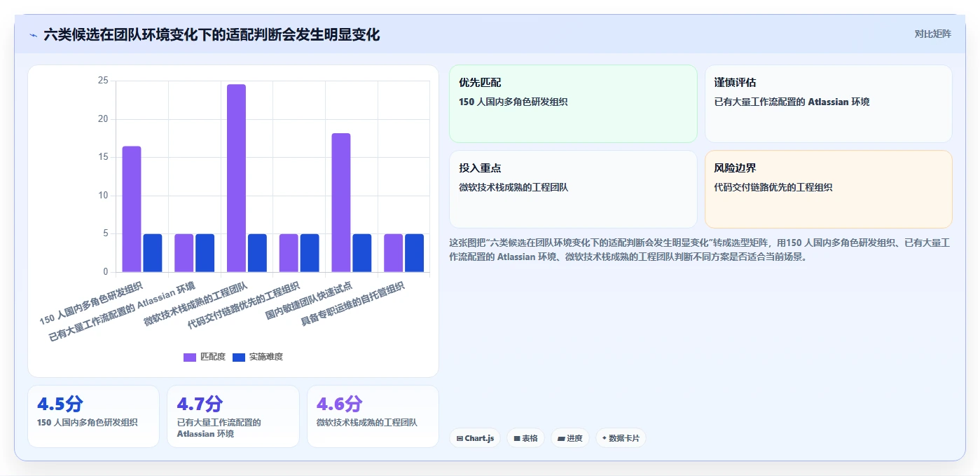Click the 对比矩阵 label in header
The width and height of the screenshot is (980, 476).
[932, 34]
